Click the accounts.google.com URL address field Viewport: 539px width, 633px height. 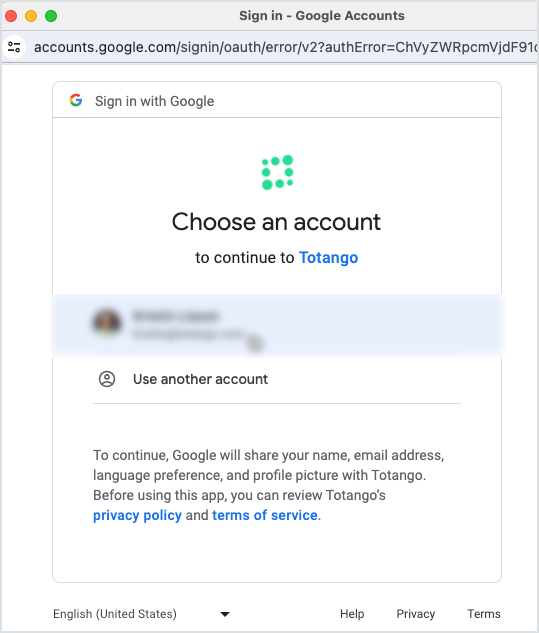(x=285, y=47)
